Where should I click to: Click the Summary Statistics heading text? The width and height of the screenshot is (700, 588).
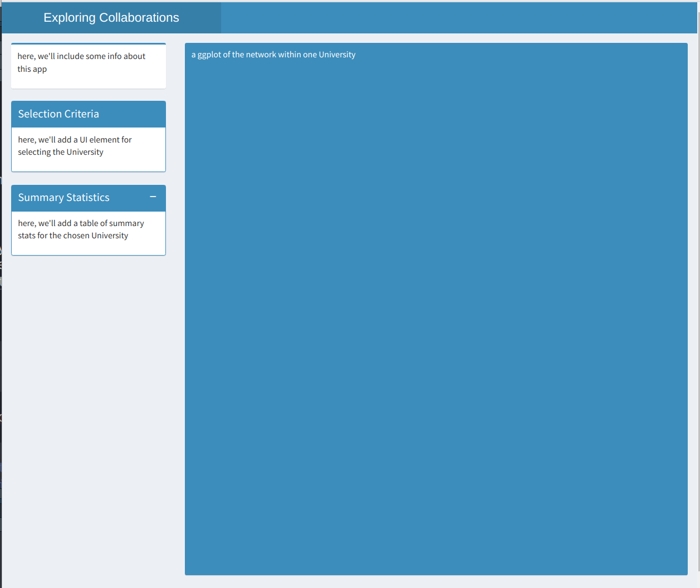pyautogui.click(x=63, y=198)
